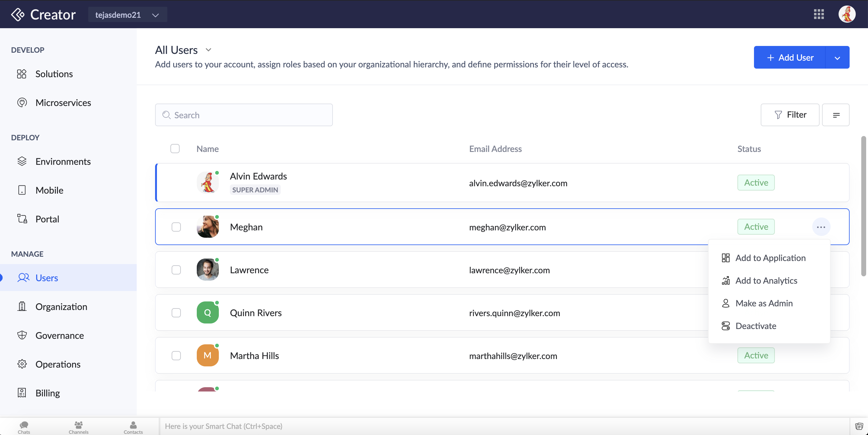The height and width of the screenshot is (435, 868).
Task: Search for a user in search field
Action: (x=244, y=114)
